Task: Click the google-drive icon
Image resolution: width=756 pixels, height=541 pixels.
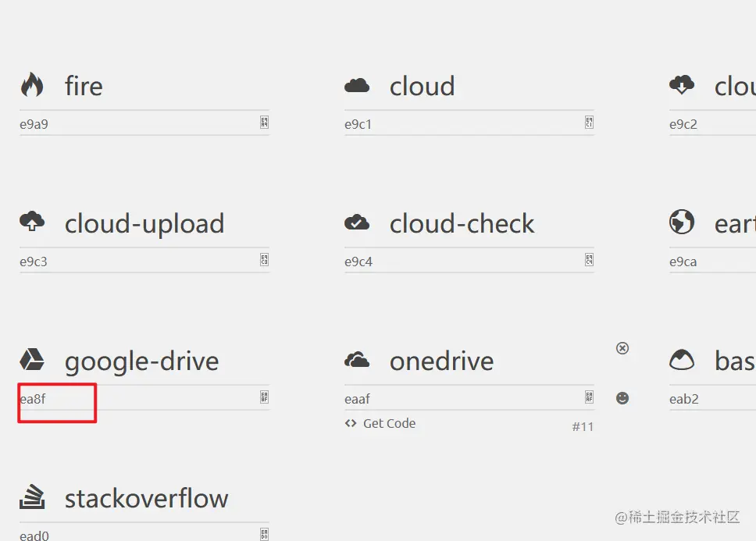Action: 32,359
